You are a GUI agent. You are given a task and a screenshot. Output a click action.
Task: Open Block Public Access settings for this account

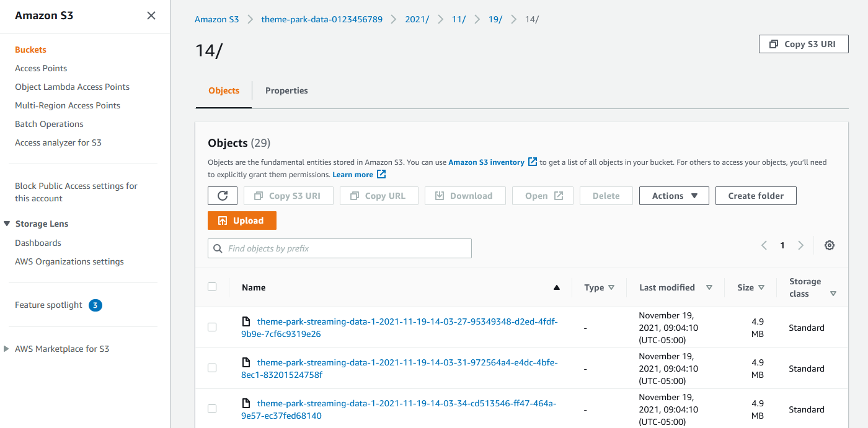coord(76,192)
